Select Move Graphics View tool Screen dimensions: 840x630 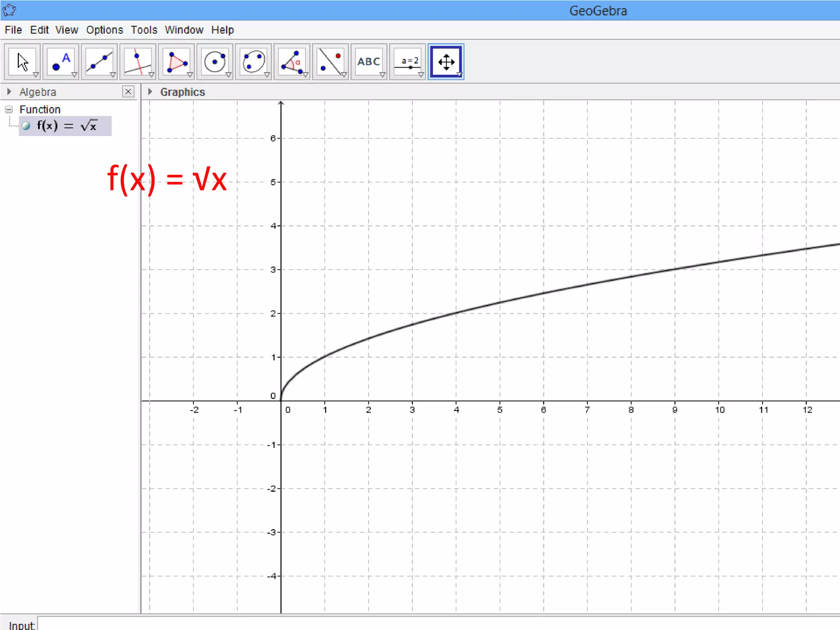pyautogui.click(x=446, y=62)
